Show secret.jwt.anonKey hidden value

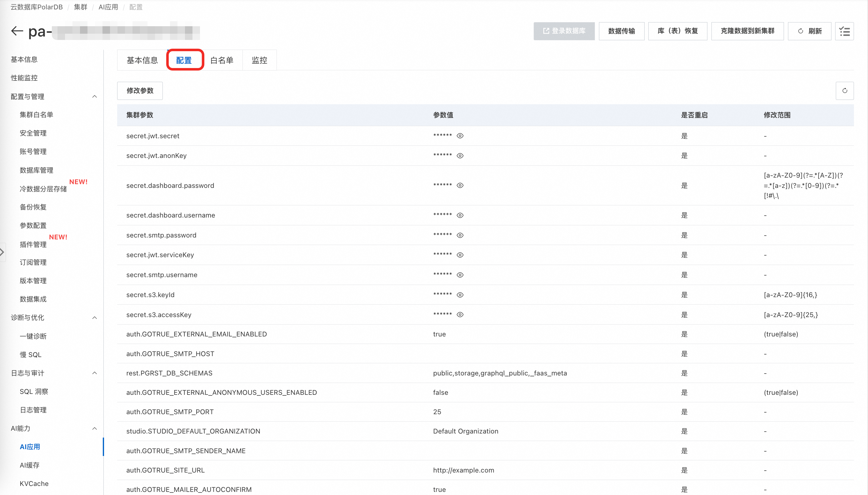(x=460, y=156)
